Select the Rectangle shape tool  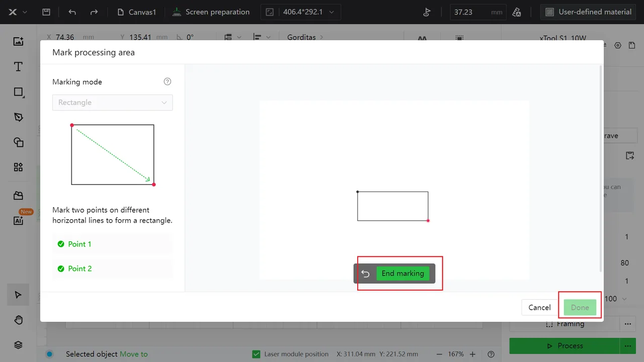tap(18, 92)
